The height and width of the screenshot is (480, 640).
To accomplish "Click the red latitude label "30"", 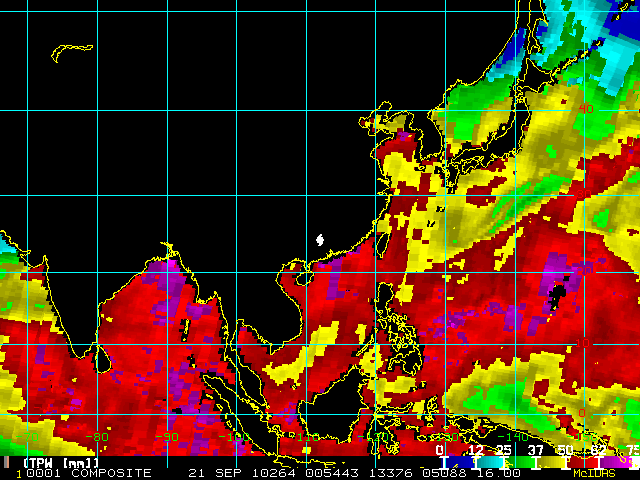I will pos(584,193).
